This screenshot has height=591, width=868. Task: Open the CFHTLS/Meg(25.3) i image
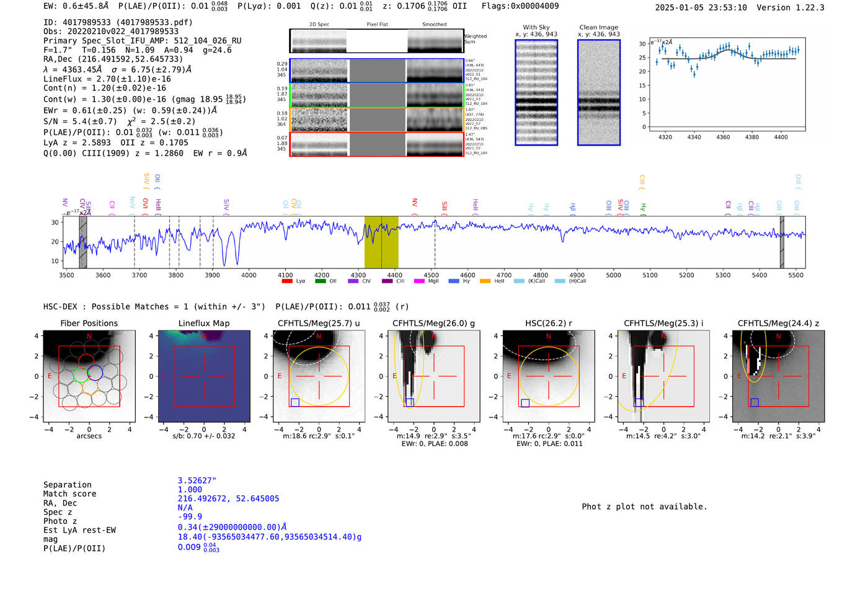663,376
